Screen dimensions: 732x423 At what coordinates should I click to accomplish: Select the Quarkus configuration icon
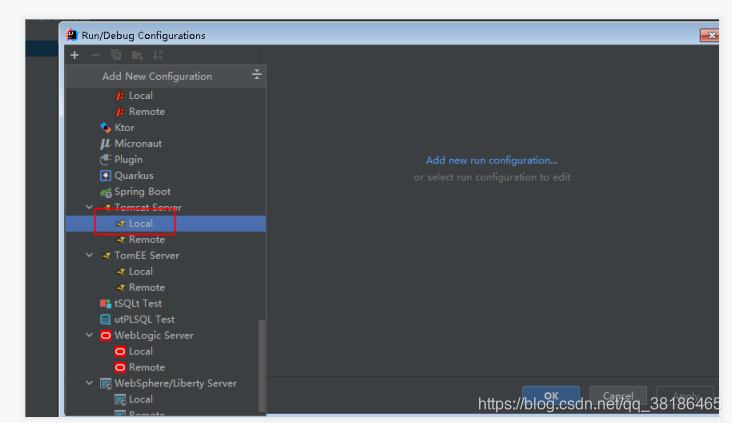pyautogui.click(x=106, y=176)
